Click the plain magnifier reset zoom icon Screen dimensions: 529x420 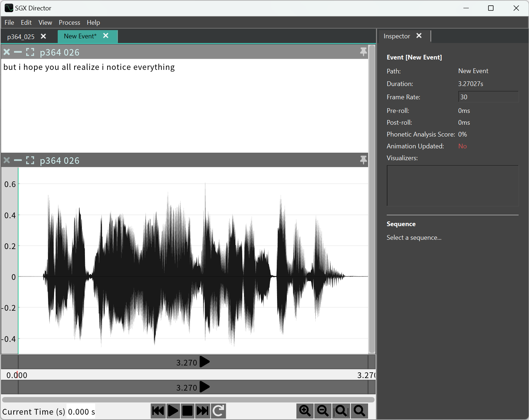[359, 411]
